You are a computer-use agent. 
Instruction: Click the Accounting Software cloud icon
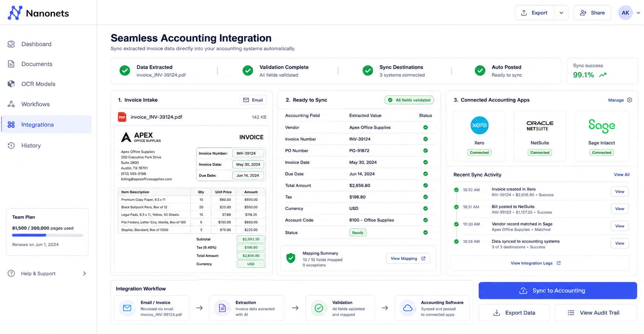[408, 308]
